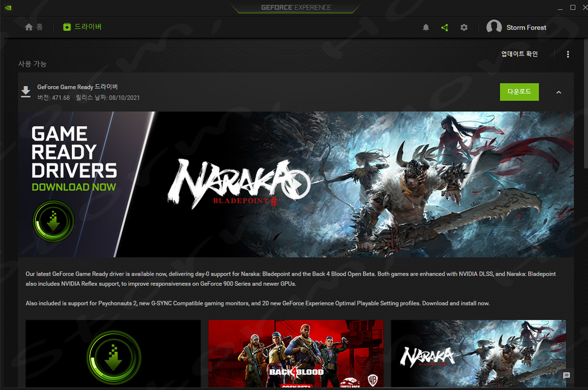
Task: Collapse the driver details chevron
Action: tap(559, 92)
